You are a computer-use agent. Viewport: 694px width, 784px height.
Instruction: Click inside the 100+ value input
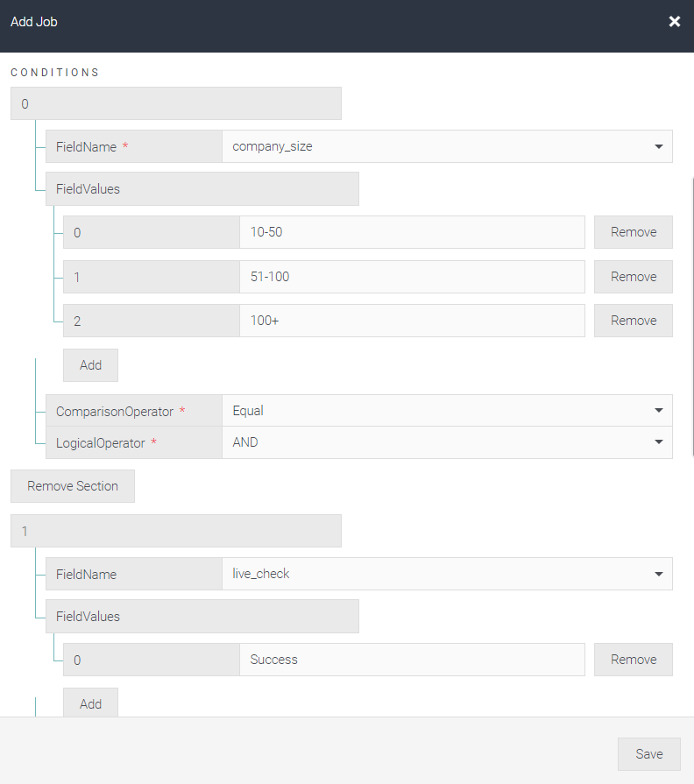412,320
